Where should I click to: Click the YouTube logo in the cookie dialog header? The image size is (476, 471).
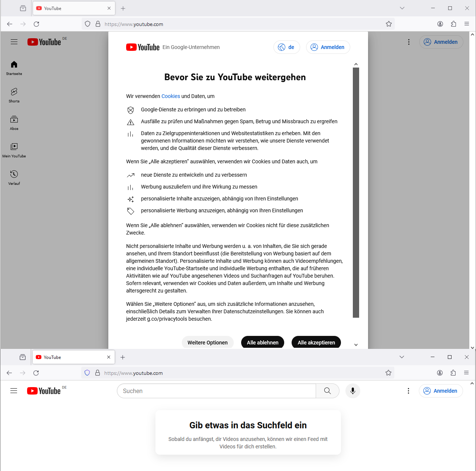pos(143,47)
